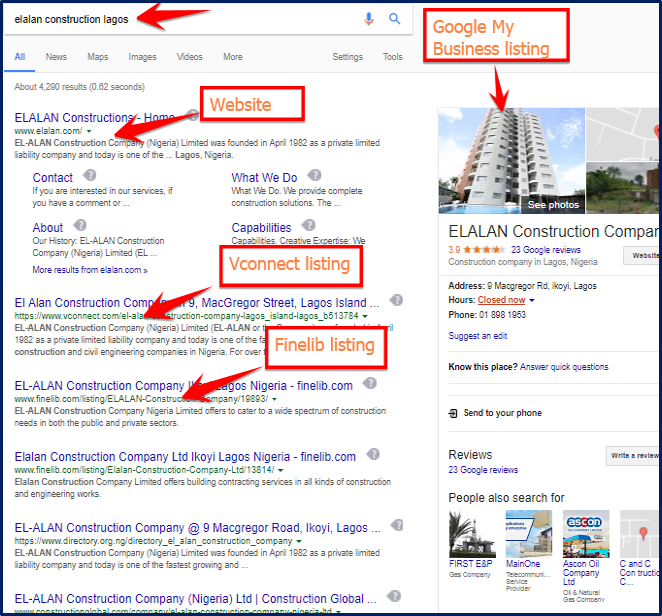Image resolution: width=662 pixels, height=616 pixels.
Task: Open dropdown arrow beside directory.org.ng URL
Action: point(299,541)
